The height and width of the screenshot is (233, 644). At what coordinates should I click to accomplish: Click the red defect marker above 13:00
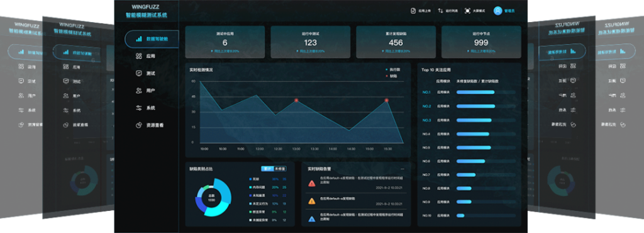[x=296, y=100]
